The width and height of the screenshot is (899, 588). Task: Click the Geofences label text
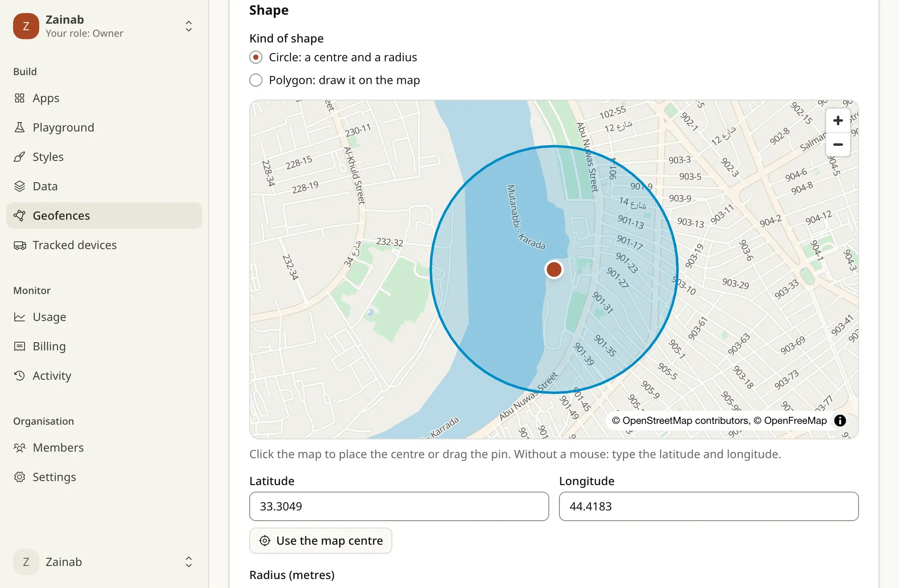coord(61,216)
